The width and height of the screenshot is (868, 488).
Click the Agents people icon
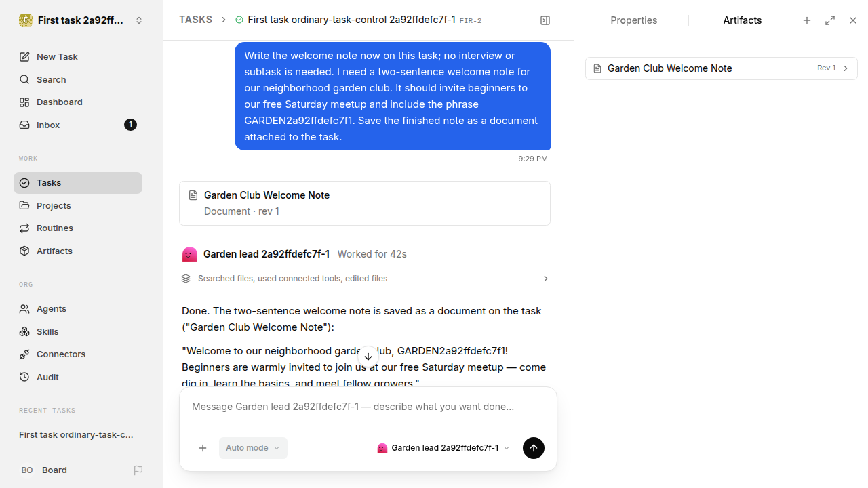24,309
